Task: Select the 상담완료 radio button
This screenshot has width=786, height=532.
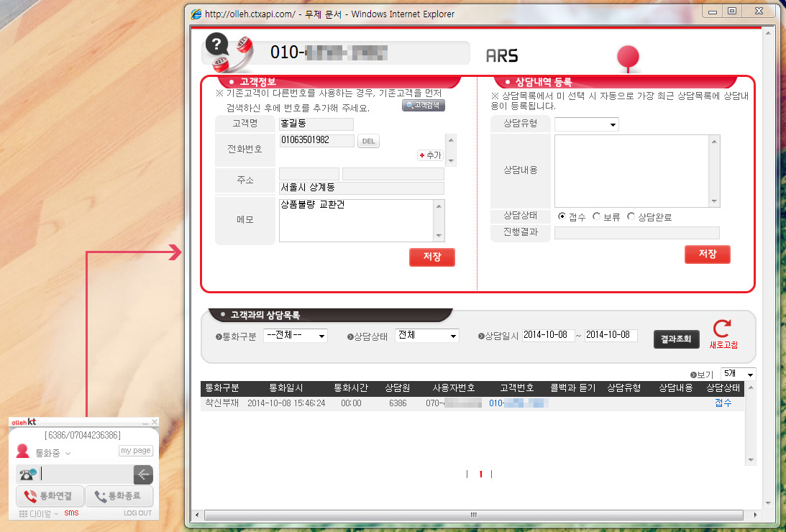Action: pos(631,216)
